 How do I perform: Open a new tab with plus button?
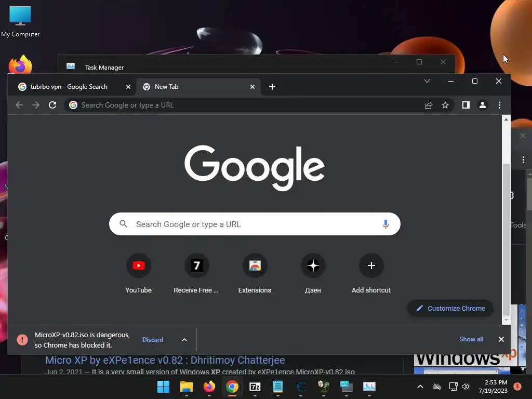(272, 87)
